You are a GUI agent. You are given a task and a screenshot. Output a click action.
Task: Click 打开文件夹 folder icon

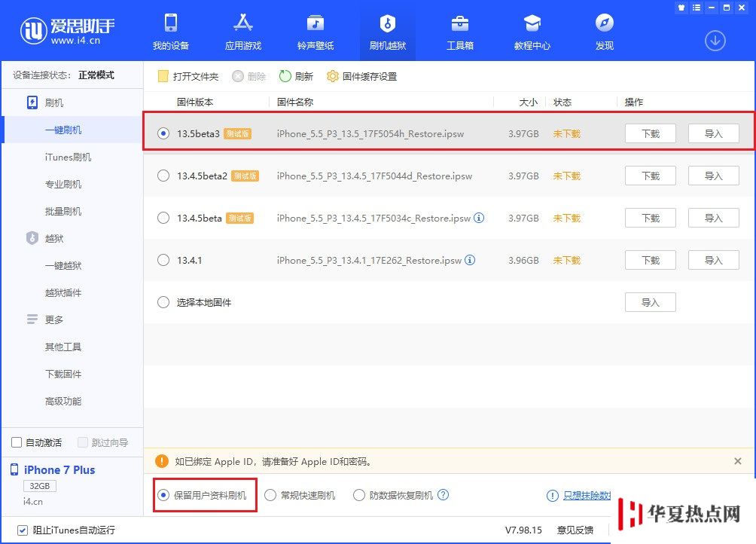[x=163, y=76]
